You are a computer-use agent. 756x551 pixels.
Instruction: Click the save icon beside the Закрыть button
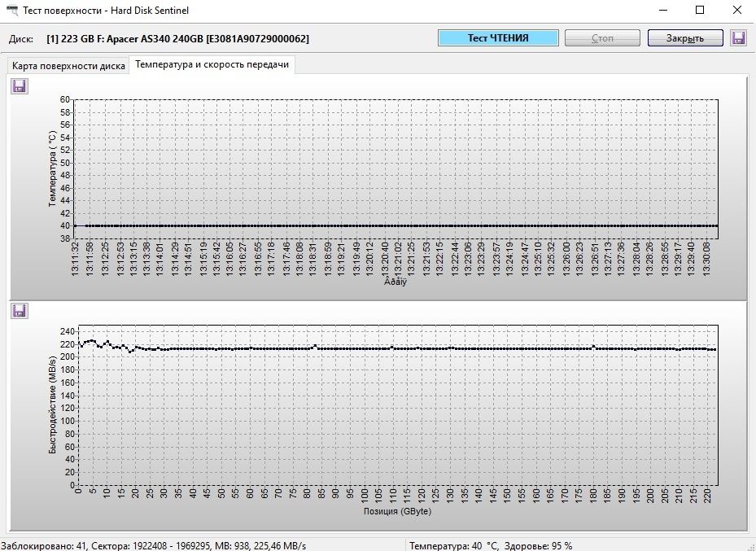click(738, 38)
